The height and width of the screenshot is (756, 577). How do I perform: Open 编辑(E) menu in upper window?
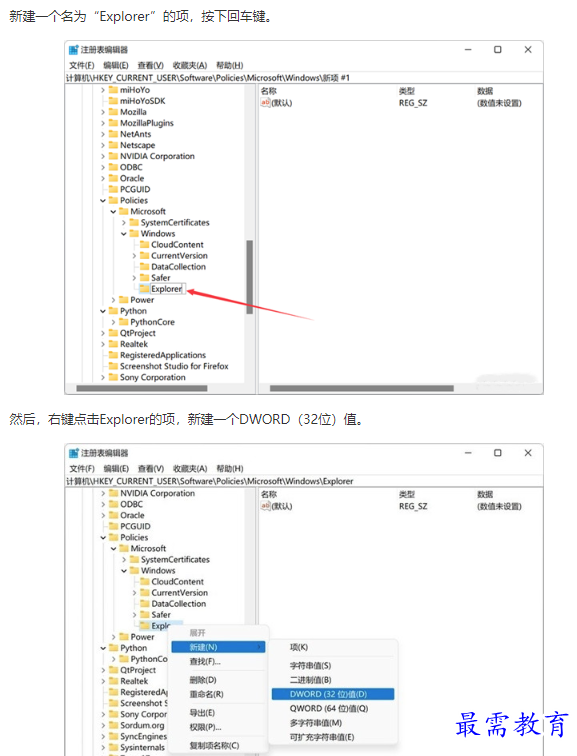click(116, 65)
